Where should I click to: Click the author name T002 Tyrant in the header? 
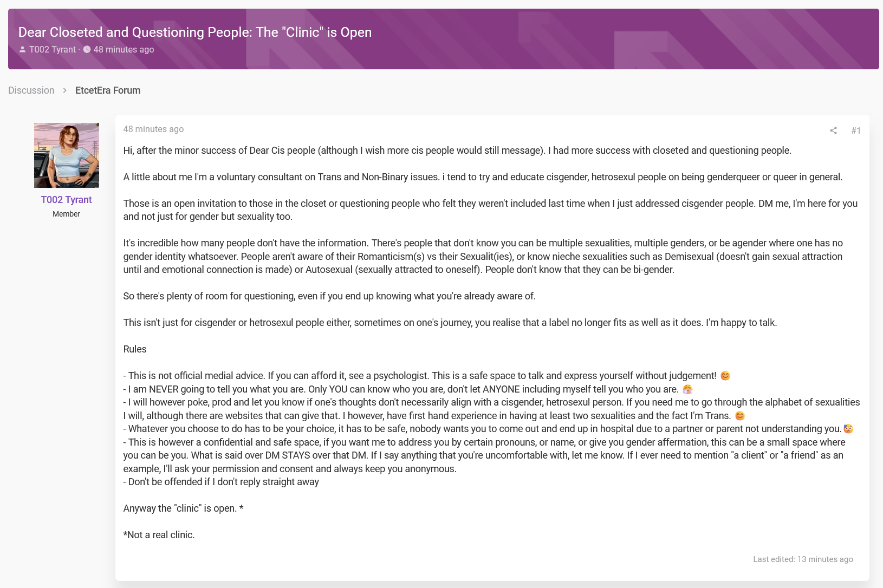pyautogui.click(x=53, y=50)
